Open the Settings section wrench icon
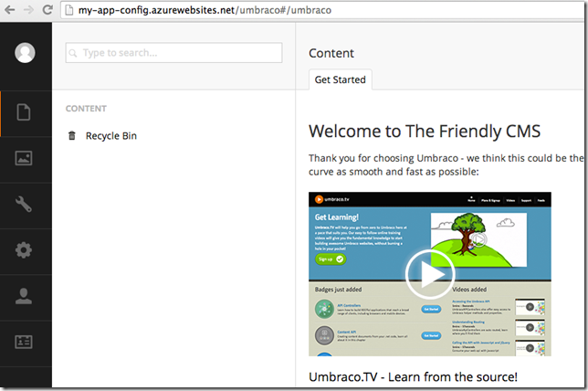Screen dimensions: 588x391 click(24, 204)
